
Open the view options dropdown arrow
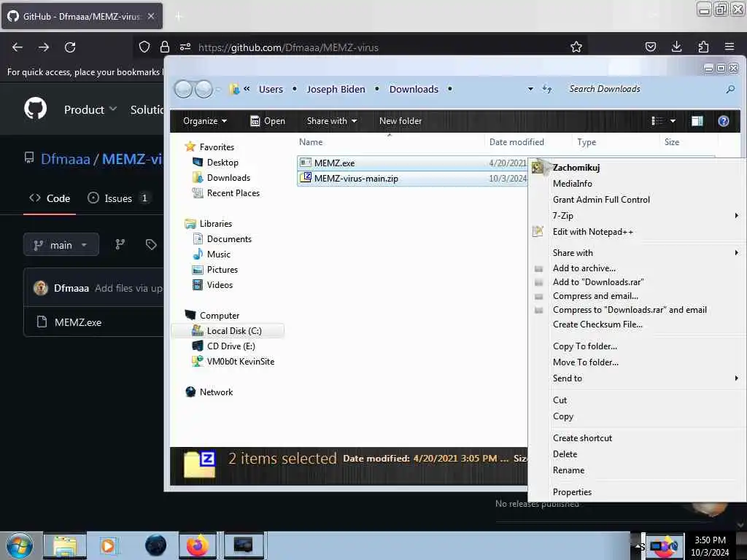tap(673, 121)
